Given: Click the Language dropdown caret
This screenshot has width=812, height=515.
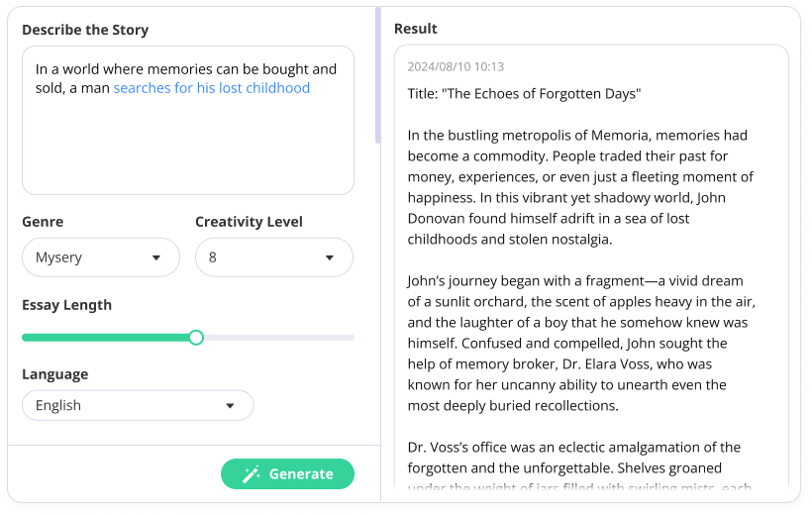Looking at the screenshot, I should click(230, 406).
